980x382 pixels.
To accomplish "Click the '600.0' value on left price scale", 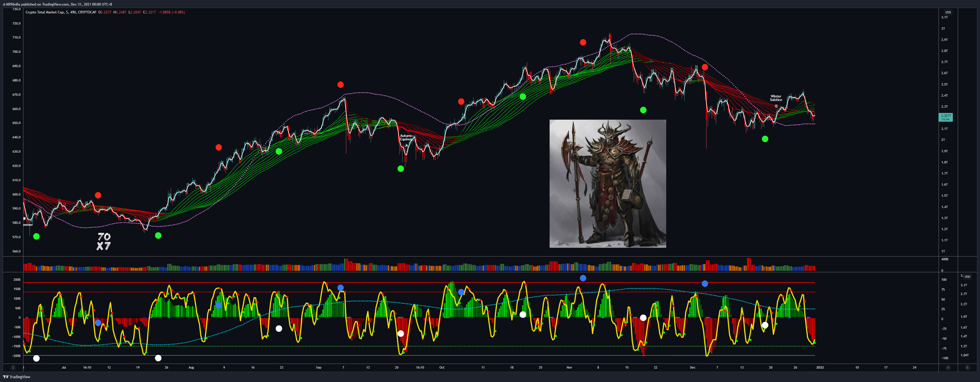I will point(16,194).
